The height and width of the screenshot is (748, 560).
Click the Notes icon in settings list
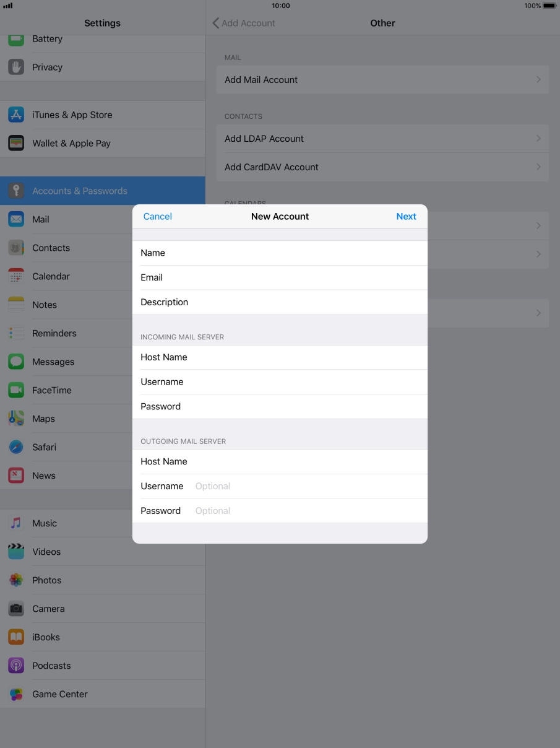point(16,305)
